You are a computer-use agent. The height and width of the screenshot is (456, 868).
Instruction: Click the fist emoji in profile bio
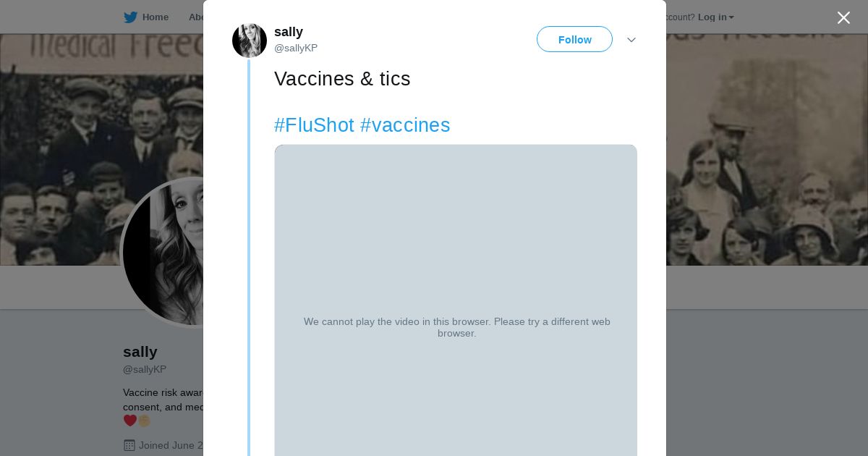pyautogui.click(x=144, y=421)
